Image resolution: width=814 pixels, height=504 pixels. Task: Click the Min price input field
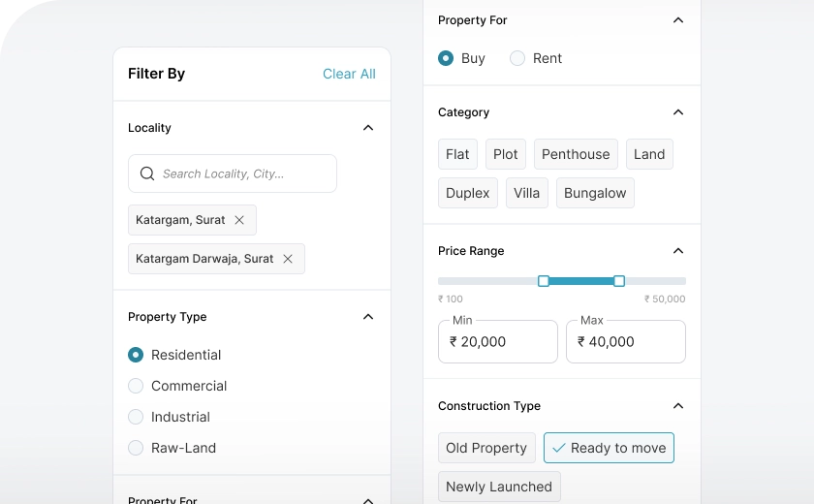[x=498, y=342]
